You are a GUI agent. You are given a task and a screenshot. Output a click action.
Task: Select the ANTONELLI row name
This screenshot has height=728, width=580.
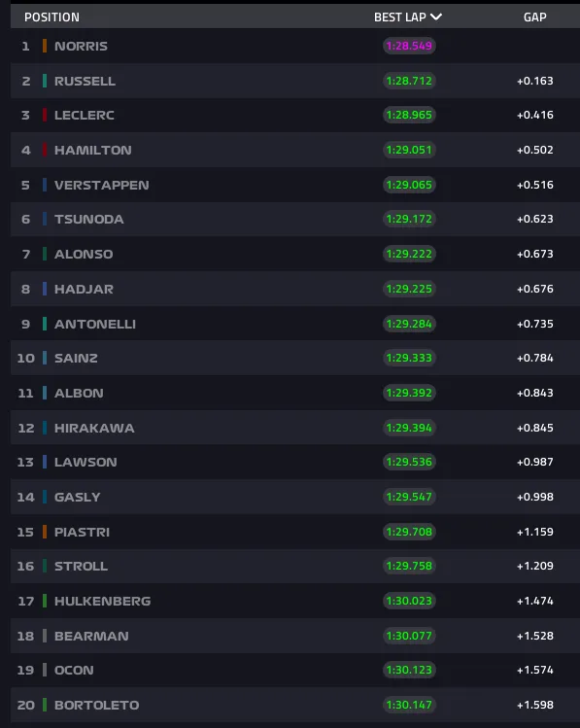pyautogui.click(x=95, y=324)
